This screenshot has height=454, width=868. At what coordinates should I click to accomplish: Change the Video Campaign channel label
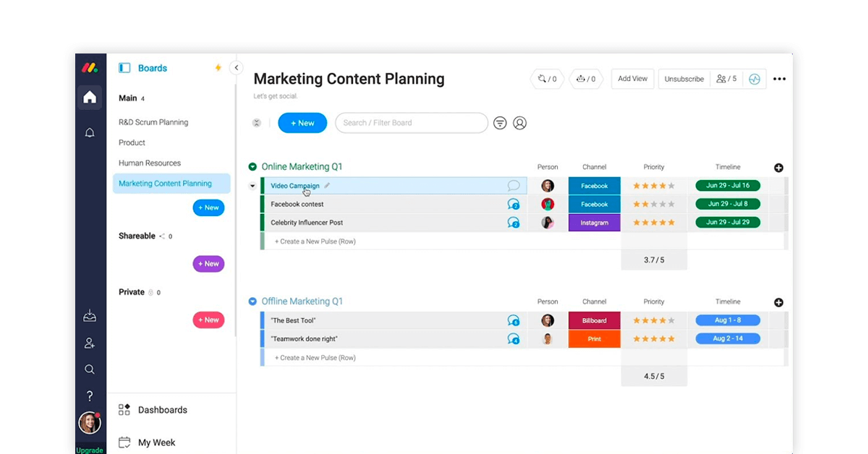(595, 186)
